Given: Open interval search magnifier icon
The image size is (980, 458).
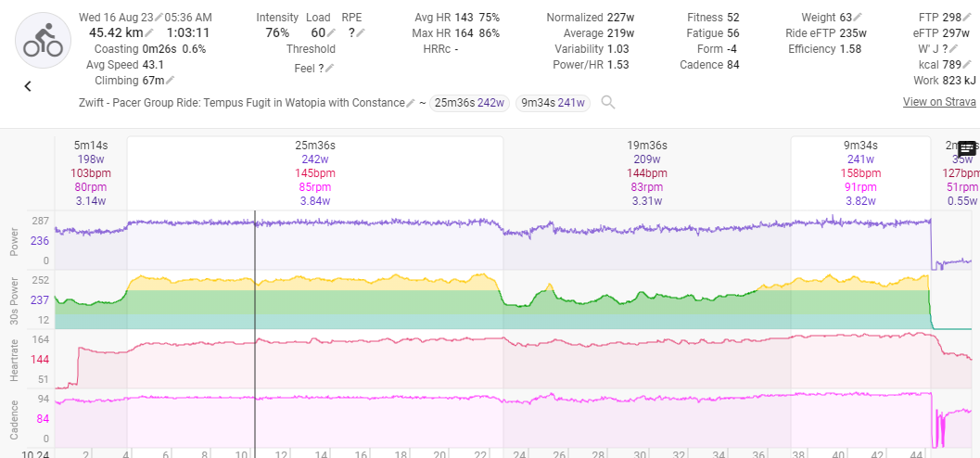Looking at the screenshot, I should point(607,103).
